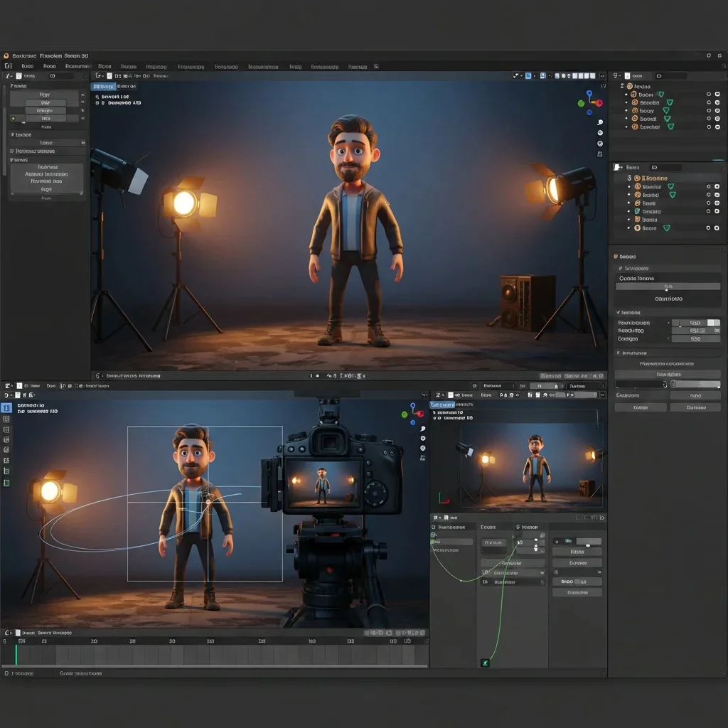728x728 pixels.
Task: Toggle hollow circle on 'bseeioe' lower outliner row
Action: [x=709, y=187]
